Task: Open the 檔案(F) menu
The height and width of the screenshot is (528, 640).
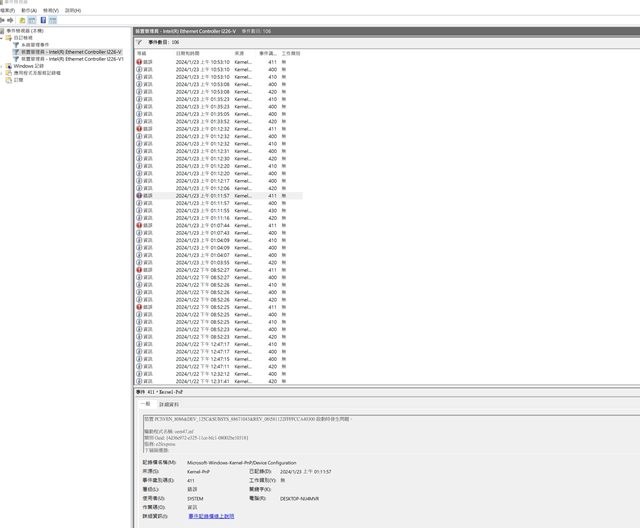Action: (8, 10)
